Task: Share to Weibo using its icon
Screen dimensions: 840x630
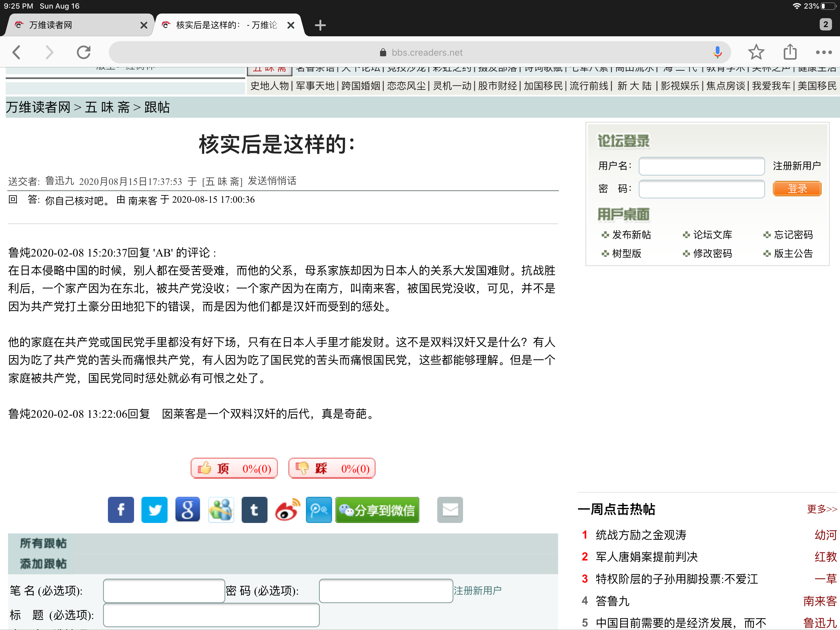Action: 287,509
